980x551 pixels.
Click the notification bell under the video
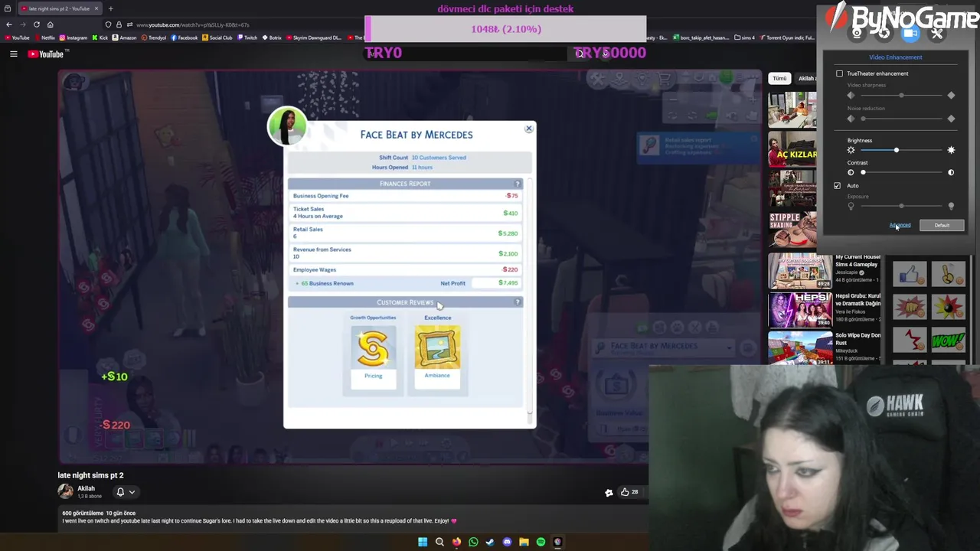pos(120,492)
